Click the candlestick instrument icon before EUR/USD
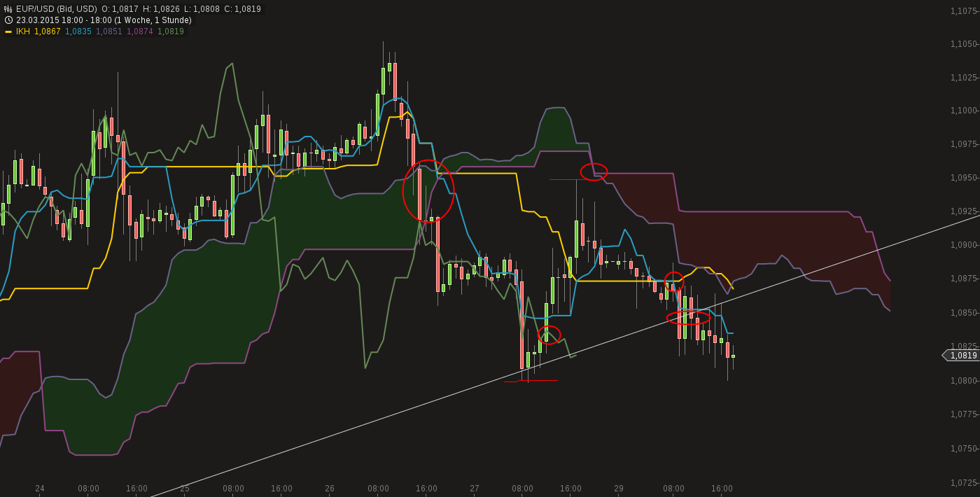 (x=8, y=8)
